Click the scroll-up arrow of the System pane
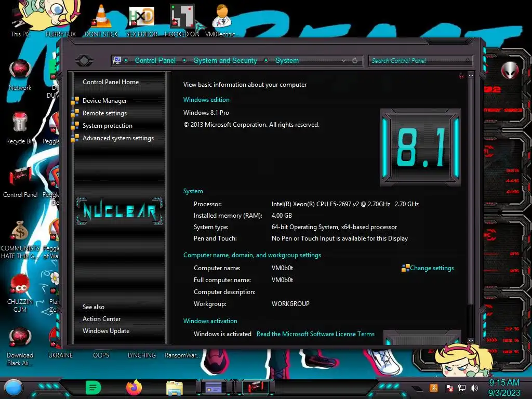532x399 pixels. (x=471, y=75)
